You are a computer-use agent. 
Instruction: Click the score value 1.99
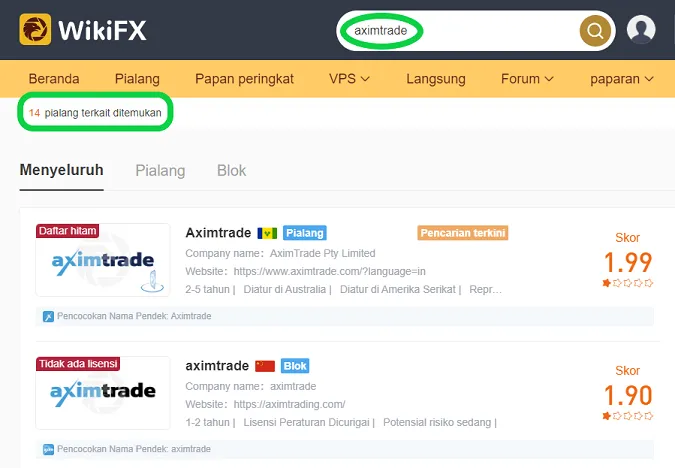click(628, 262)
